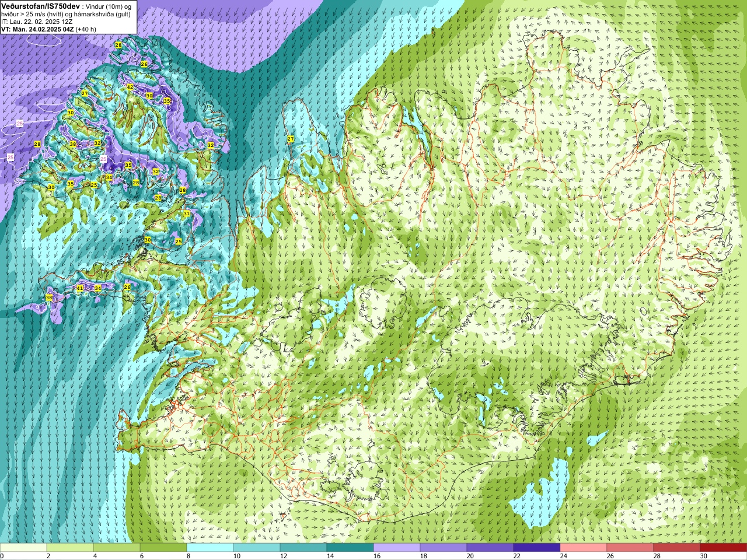Viewport: 747px width, 560px height.
Task: Click the yellow "42" gust label on map
Action: (130, 87)
